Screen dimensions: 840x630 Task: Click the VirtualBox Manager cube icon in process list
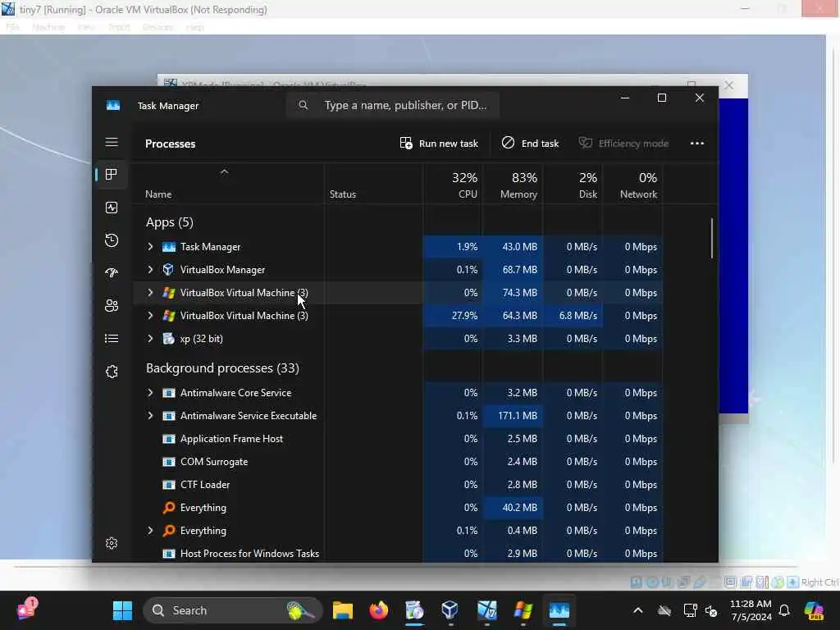[169, 269]
